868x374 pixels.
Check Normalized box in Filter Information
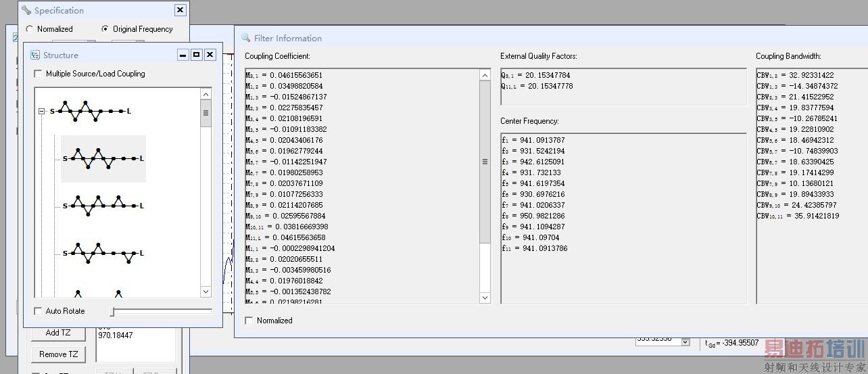[249, 321]
